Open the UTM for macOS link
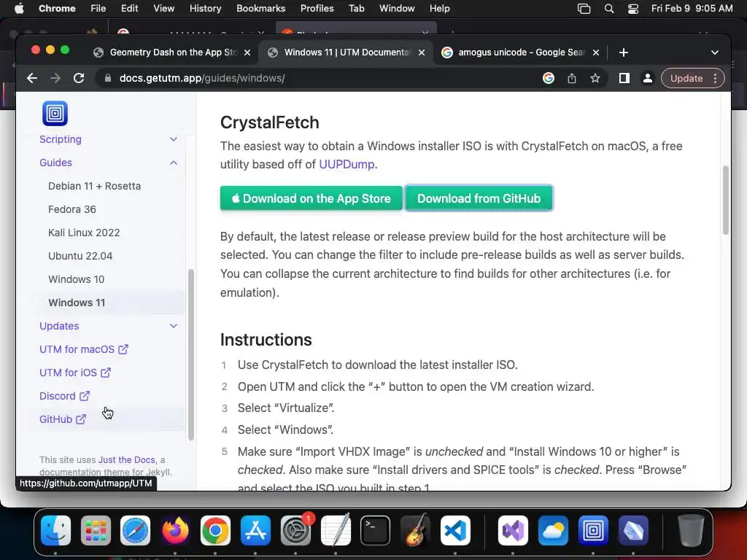 pyautogui.click(x=84, y=349)
